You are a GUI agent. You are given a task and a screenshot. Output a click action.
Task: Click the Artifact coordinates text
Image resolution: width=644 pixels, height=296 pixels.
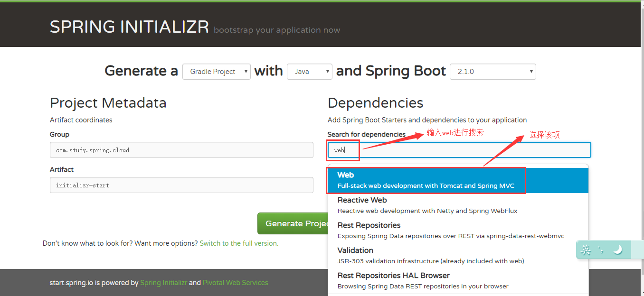pos(81,120)
